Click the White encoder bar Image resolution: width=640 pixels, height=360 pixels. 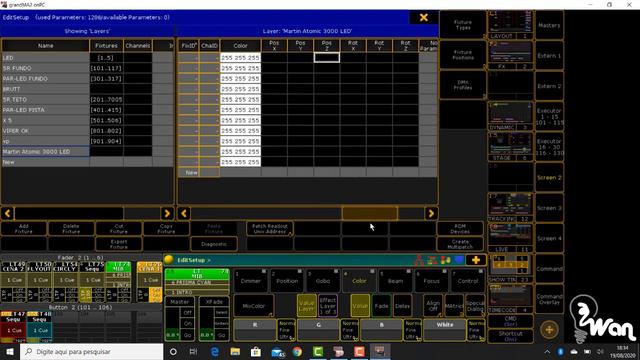pyautogui.click(x=445, y=330)
